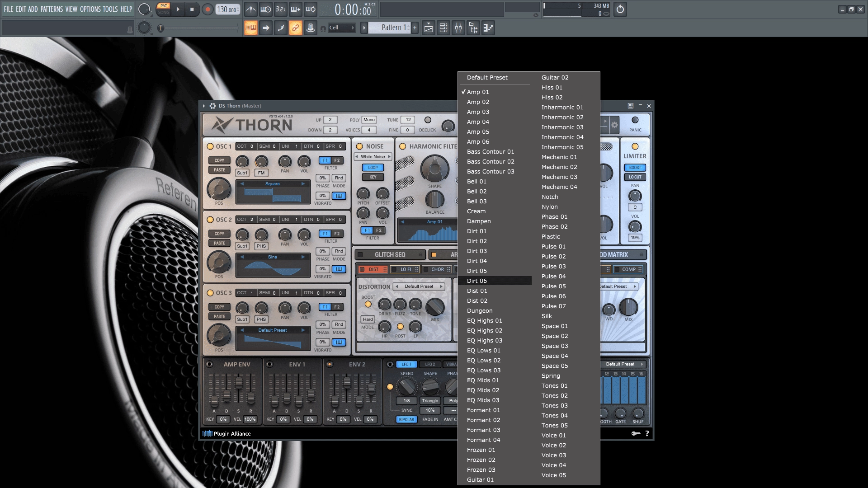This screenshot has height=488, width=868.
Task: Click the Thorn gear settings icon near PANIC
Action: 614,125
